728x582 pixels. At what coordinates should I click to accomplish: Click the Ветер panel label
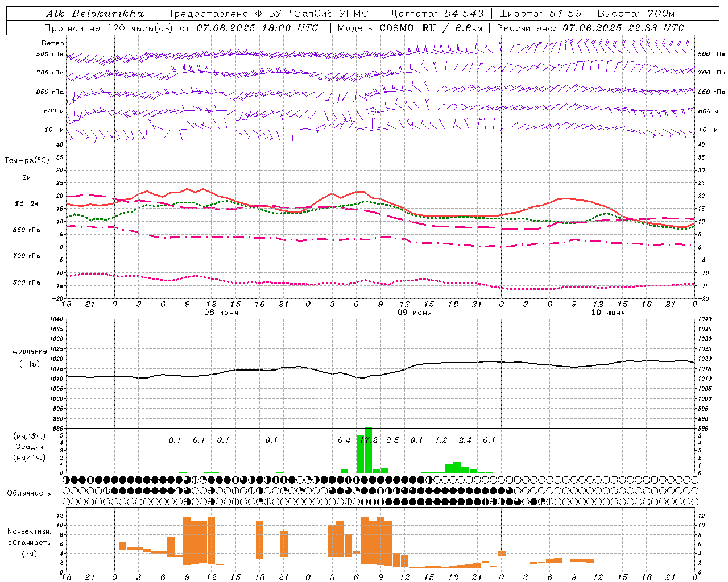point(53,43)
